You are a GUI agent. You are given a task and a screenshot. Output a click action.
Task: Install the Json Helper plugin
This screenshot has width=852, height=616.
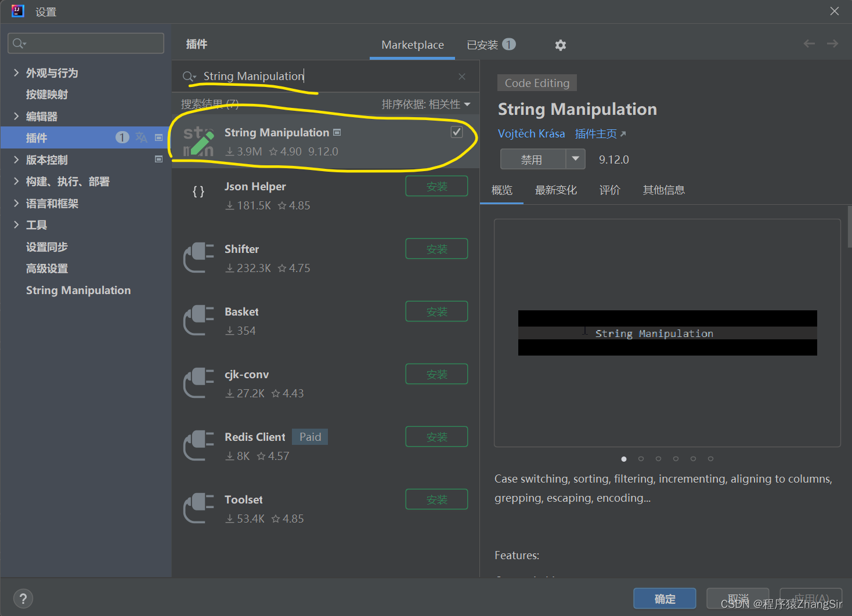tap(436, 186)
